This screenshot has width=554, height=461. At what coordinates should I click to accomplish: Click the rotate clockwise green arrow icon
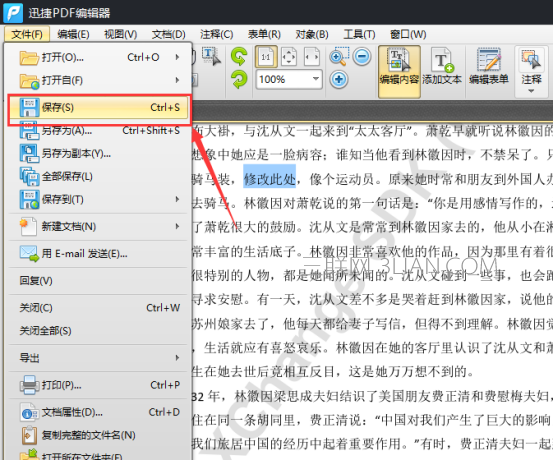click(x=239, y=79)
